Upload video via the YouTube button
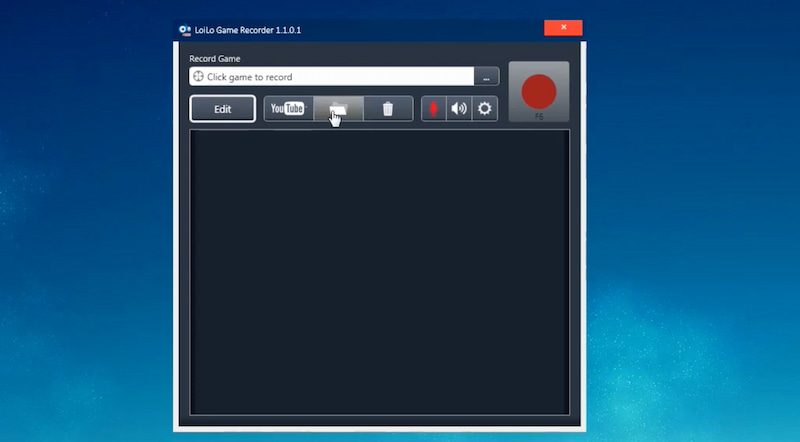 [x=288, y=109]
